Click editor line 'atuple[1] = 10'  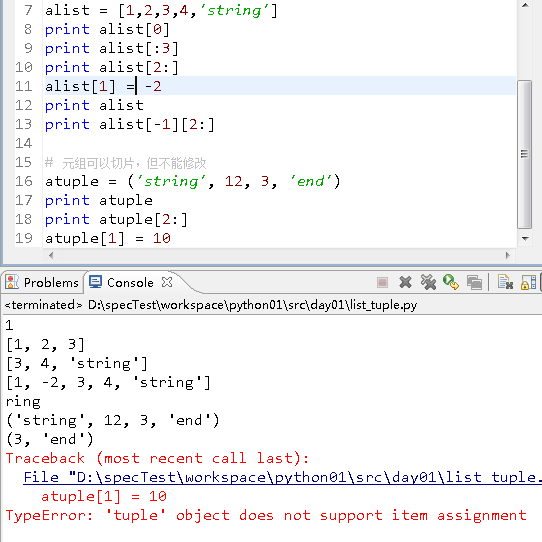(x=108, y=239)
